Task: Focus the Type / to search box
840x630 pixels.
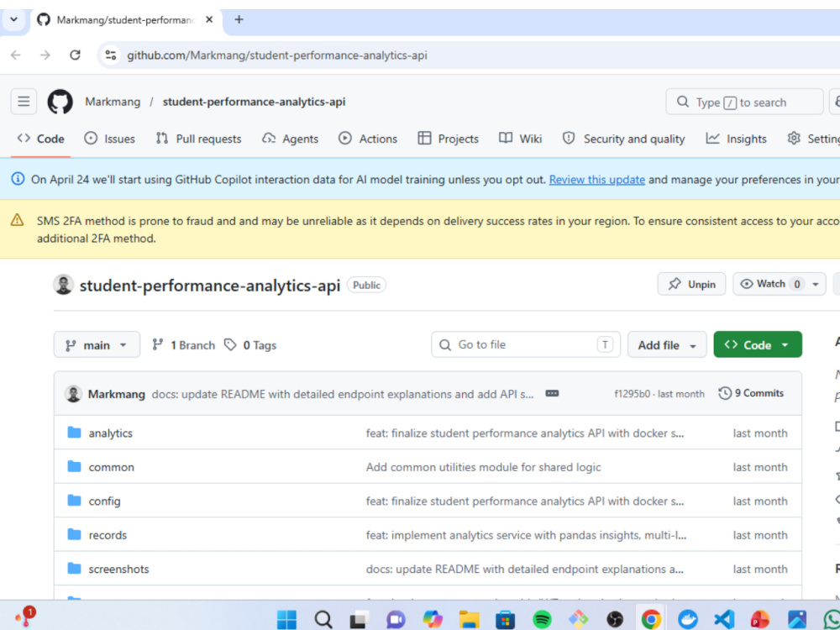Action: (x=744, y=102)
